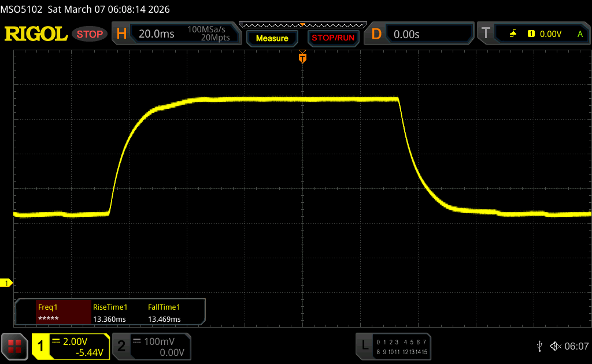This screenshot has width=592, height=364.
Task: Click the channel 1 ground level marker
Action: coord(7,283)
